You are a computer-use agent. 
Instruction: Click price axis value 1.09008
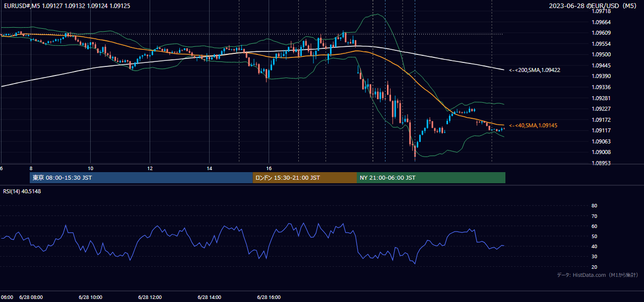601,152
